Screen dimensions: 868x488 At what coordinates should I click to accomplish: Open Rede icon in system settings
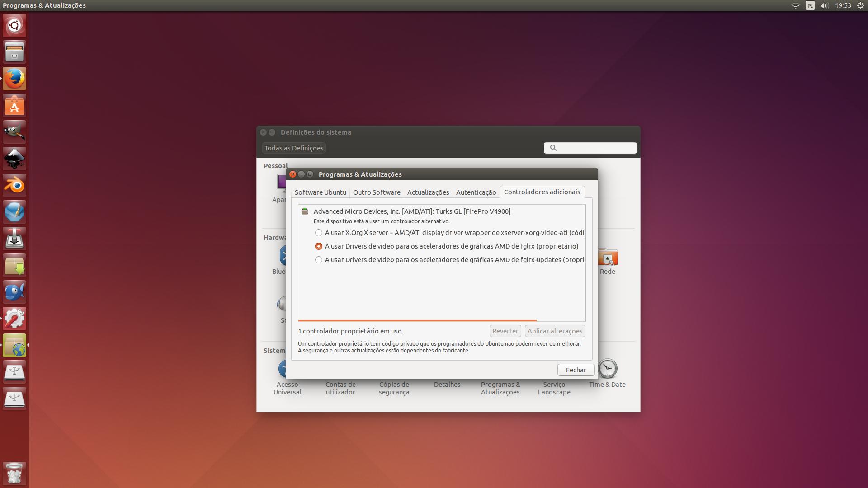(608, 261)
